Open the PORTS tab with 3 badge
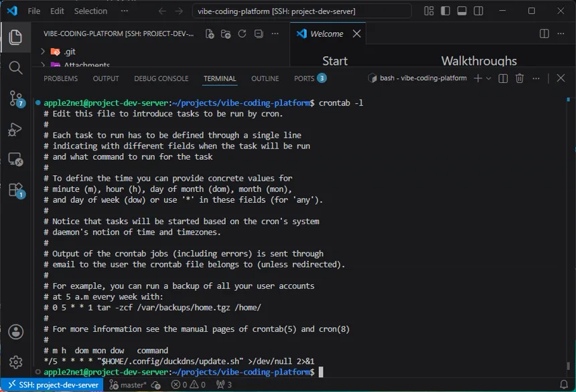The image size is (576, 392). [310, 78]
